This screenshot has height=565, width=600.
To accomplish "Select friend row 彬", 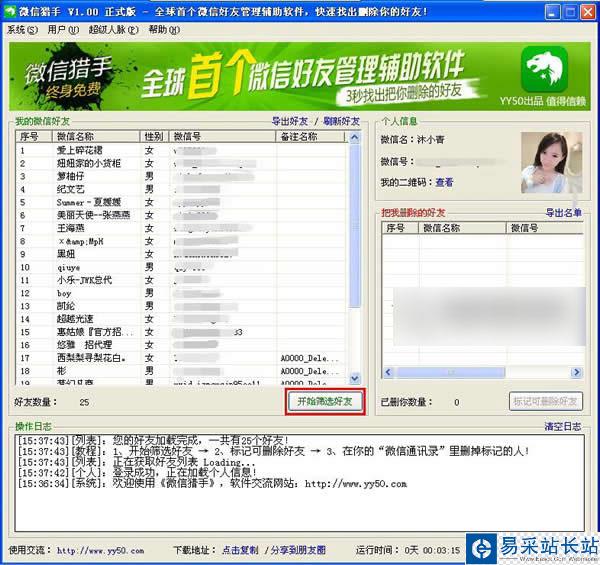I will click(x=181, y=371).
